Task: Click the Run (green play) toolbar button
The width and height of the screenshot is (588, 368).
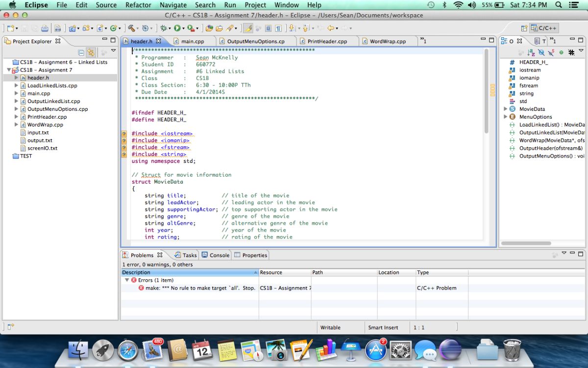Action: coord(177,28)
